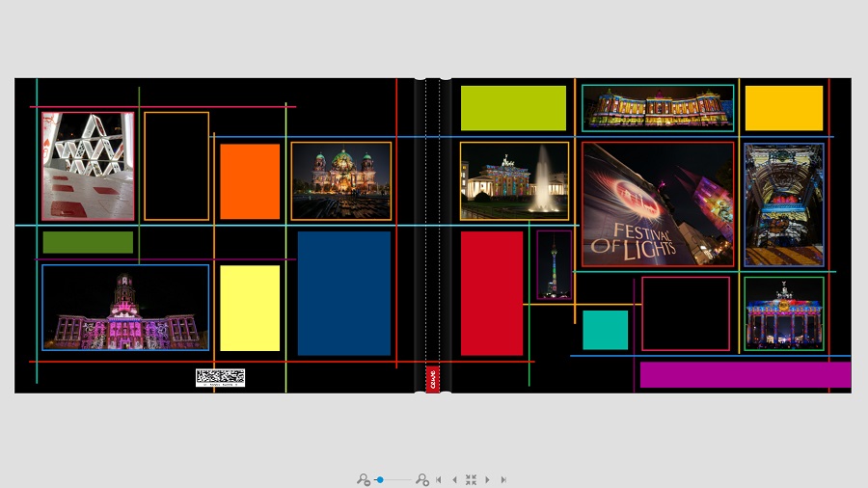Jump to the last page
The image size is (868, 488).
click(502, 479)
